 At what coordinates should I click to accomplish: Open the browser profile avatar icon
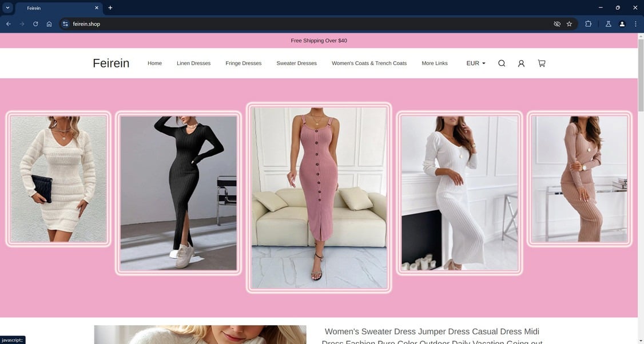(x=622, y=24)
